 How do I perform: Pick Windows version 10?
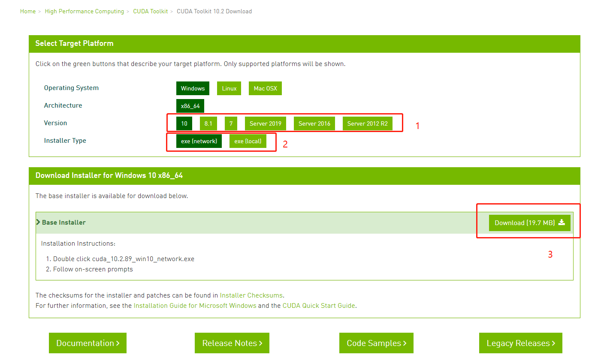pyautogui.click(x=184, y=123)
